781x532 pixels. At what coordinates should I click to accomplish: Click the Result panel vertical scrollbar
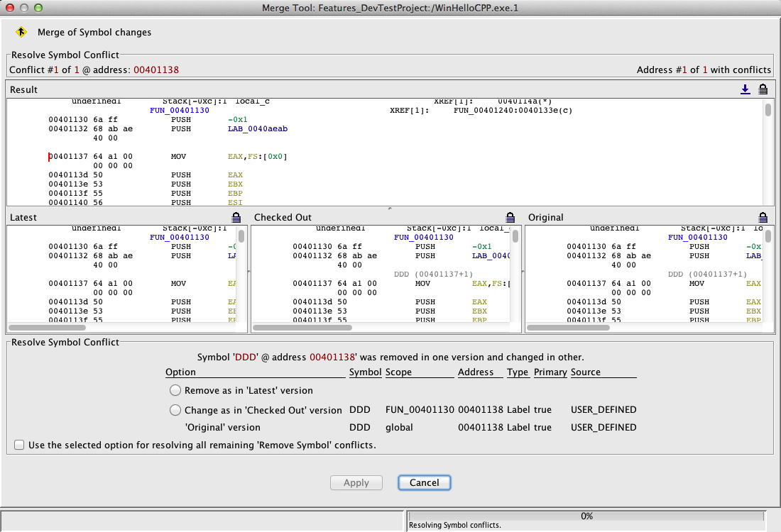[x=768, y=110]
